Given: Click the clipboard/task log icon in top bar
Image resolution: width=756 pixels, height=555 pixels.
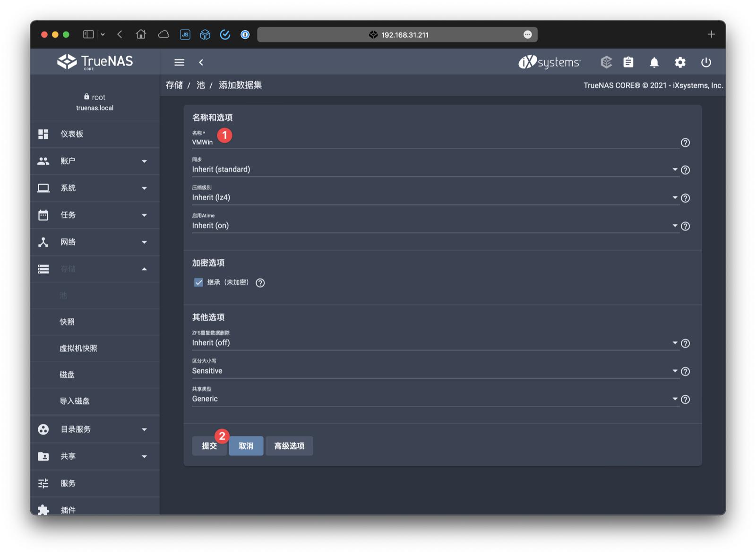Looking at the screenshot, I should (x=628, y=62).
